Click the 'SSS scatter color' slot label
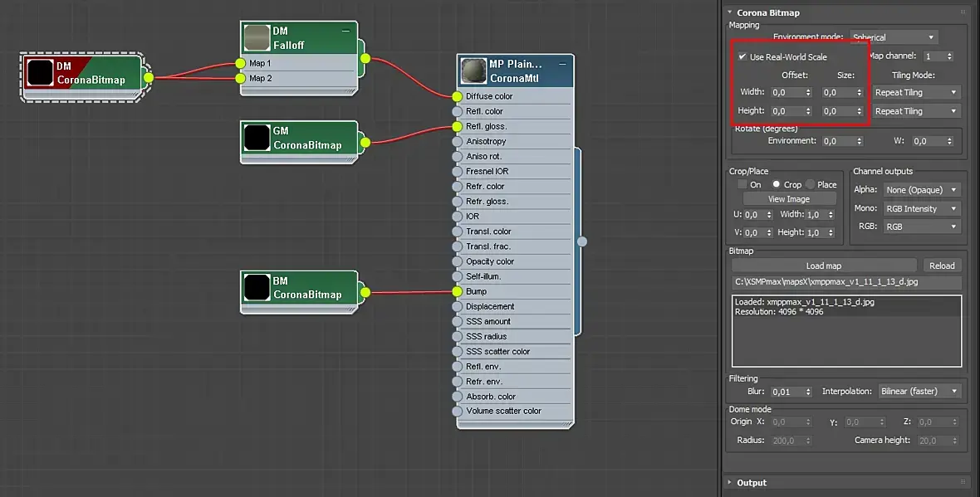This screenshot has height=497, width=980. (x=497, y=352)
